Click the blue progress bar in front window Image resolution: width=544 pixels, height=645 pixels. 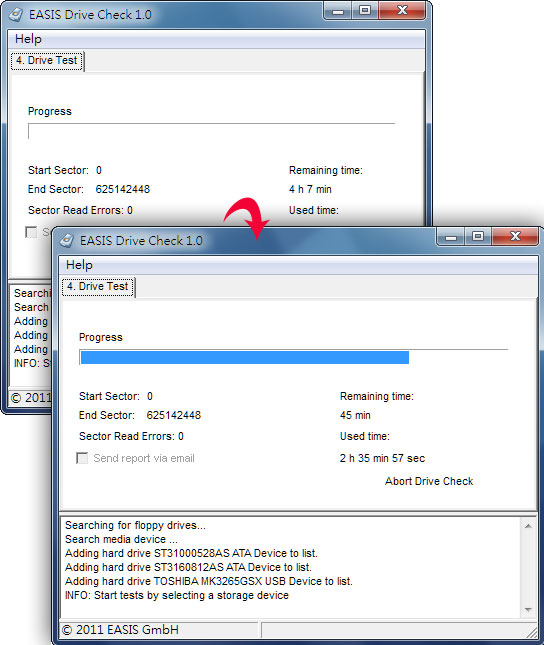(x=245, y=357)
